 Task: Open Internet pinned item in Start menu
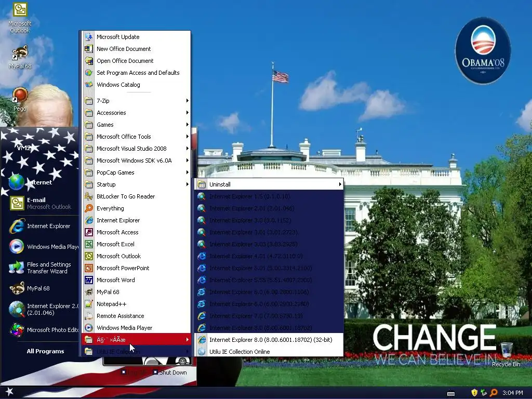coord(39,182)
